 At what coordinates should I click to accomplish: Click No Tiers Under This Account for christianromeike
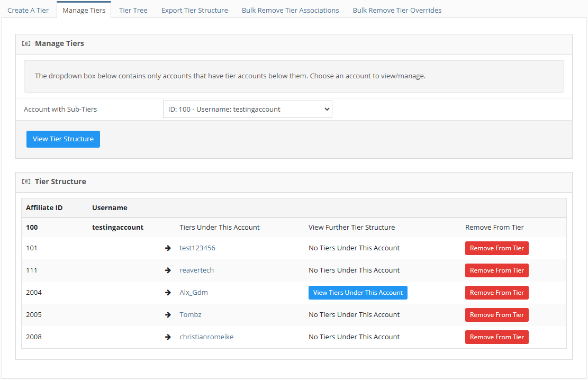pyautogui.click(x=354, y=337)
